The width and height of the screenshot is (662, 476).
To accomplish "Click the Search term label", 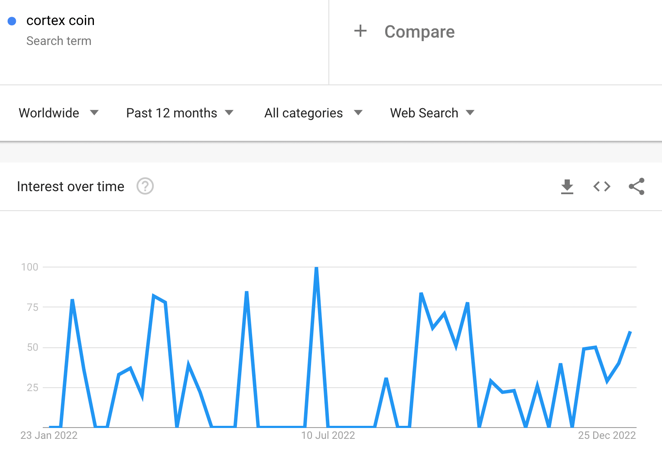I will click(x=59, y=41).
